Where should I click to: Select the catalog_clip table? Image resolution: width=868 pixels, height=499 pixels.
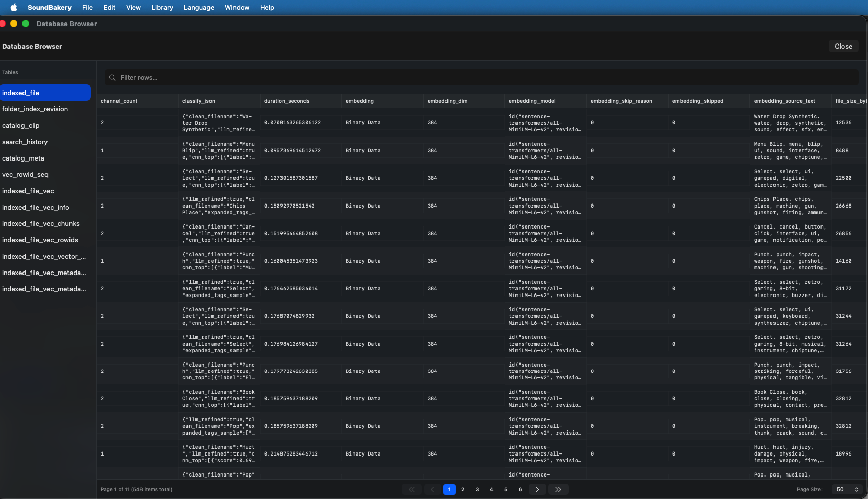tap(45, 125)
